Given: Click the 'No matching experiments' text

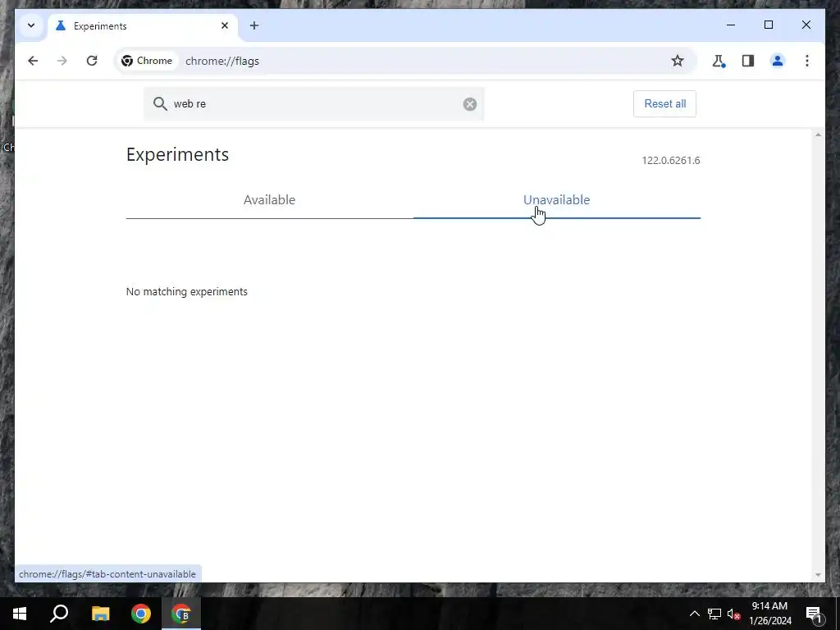Looking at the screenshot, I should [x=187, y=291].
